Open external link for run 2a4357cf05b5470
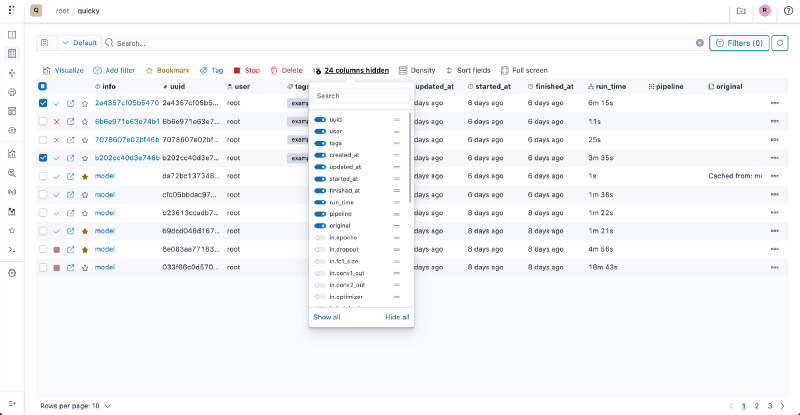 (70, 103)
